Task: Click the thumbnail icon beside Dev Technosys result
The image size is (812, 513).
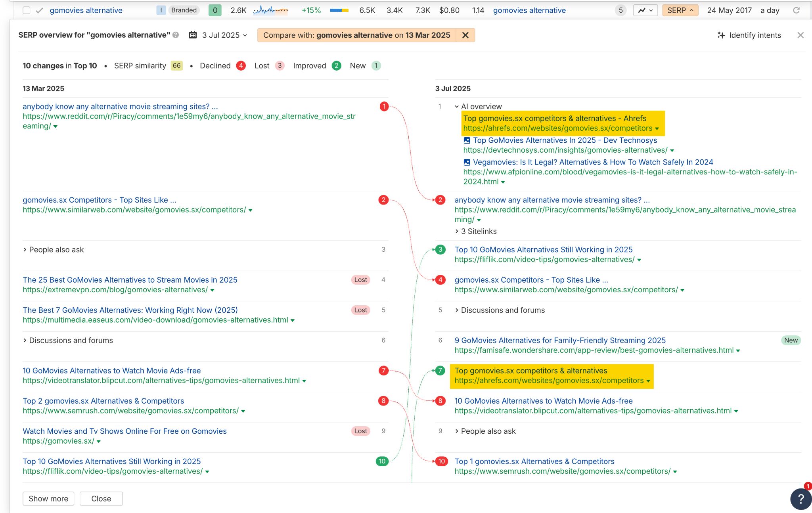Action: coord(466,140)
